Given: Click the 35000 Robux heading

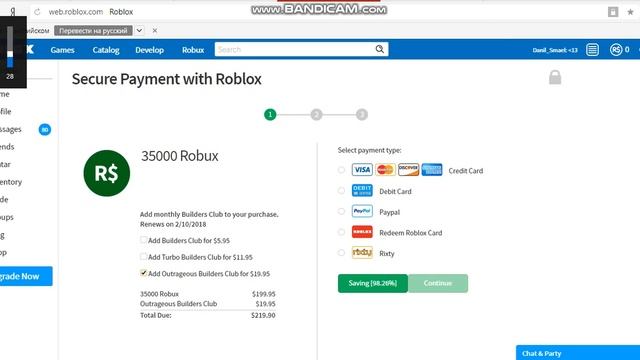Looking at the screenshot, I should pos(180,156).
